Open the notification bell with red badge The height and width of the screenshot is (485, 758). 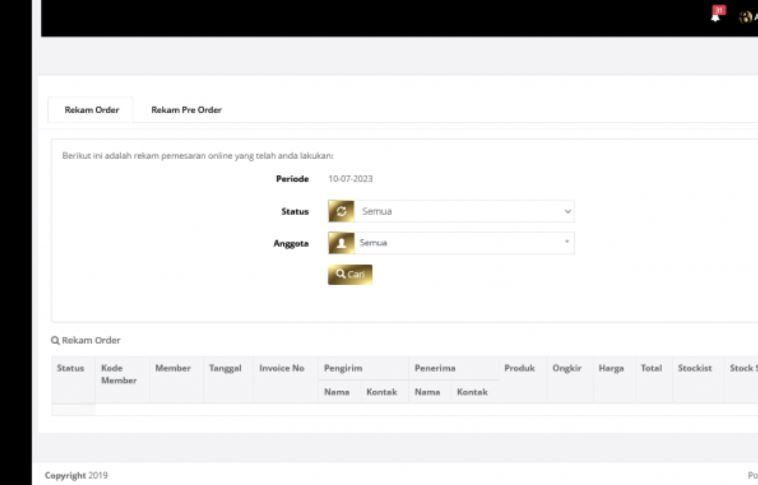tap(716, 16)
